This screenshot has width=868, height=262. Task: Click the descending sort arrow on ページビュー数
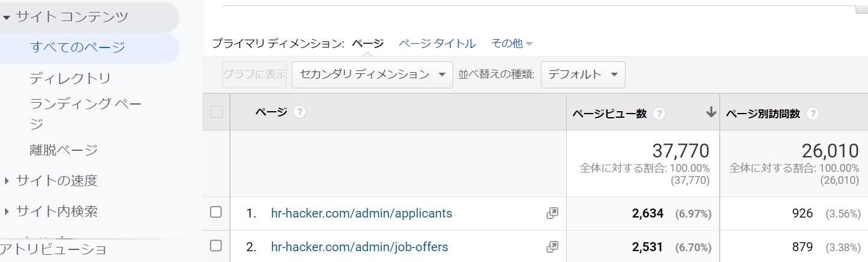tap(711, 112)
